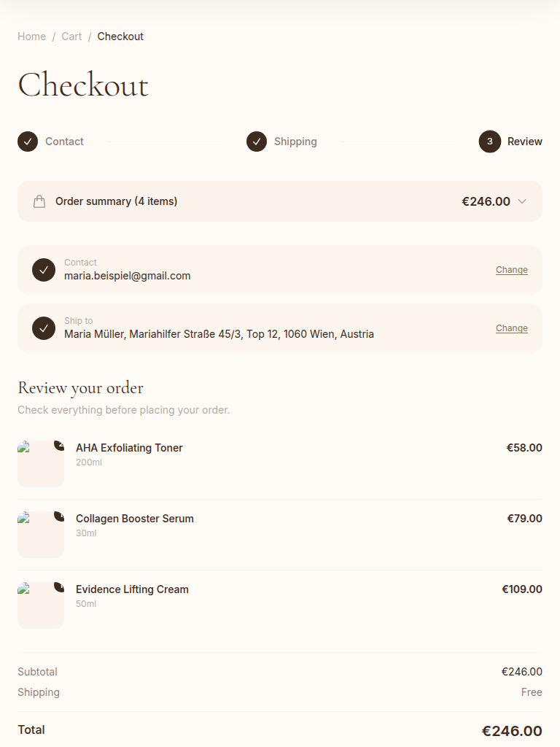560x747 pixels.
Task: Expand the order summary chevron
Action: click(522, 201)
